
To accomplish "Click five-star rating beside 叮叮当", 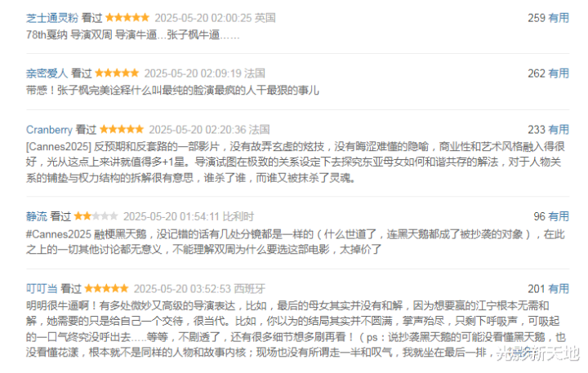I will 106,288.
